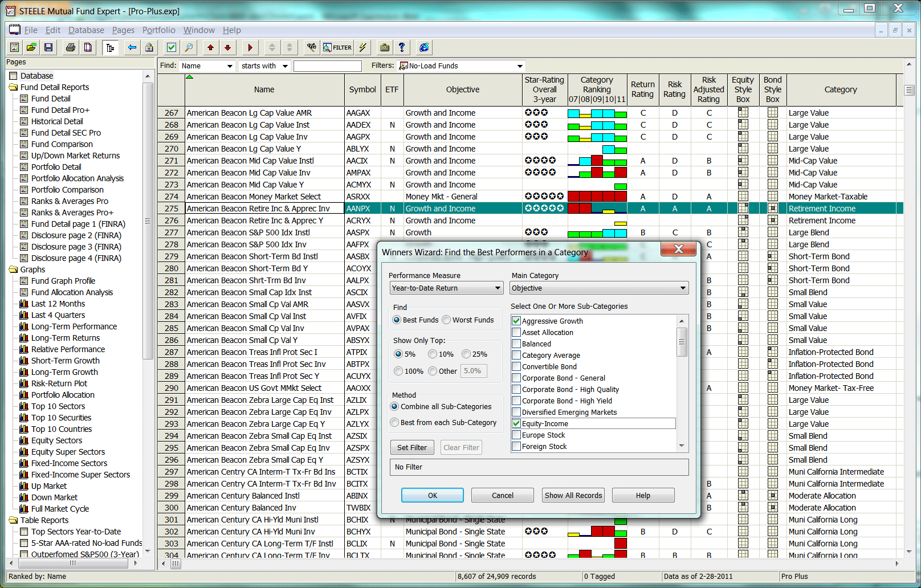
Task: Click the Find search text input field
Action: (328, 66)
